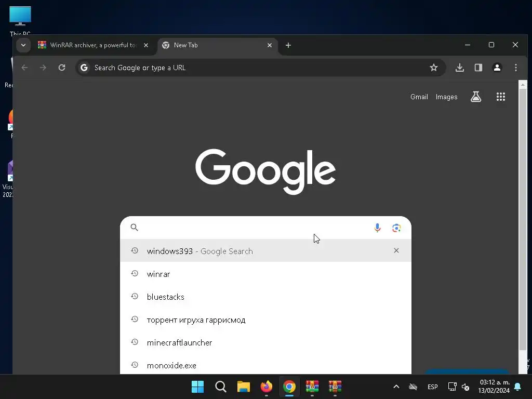Viewport: 532px width, 399px height.
Task: Start voice search with microphone icon
Action: [x=377, y=228]
